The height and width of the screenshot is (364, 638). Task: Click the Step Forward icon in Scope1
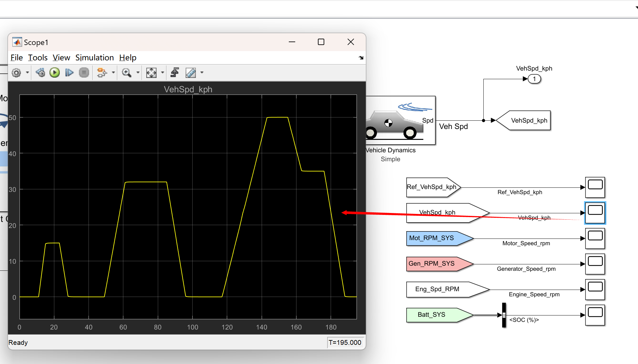click(x=69, y=72)
